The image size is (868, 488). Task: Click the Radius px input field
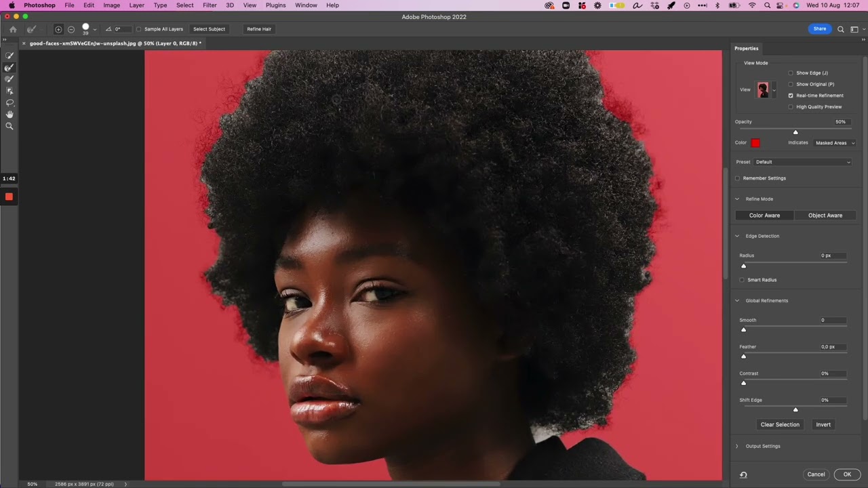point(833,256)
